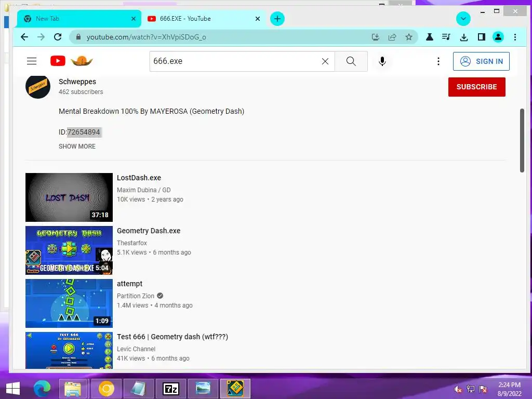This screenshot has width=532, height=399.
Task: Open the media control playlist icon
Action: click(x=446, y=37)
